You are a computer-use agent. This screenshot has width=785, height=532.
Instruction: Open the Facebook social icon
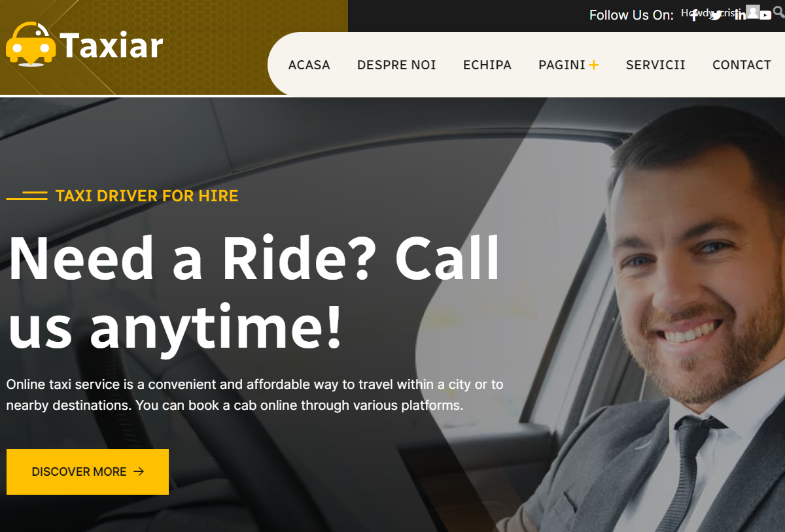(694, 15)
